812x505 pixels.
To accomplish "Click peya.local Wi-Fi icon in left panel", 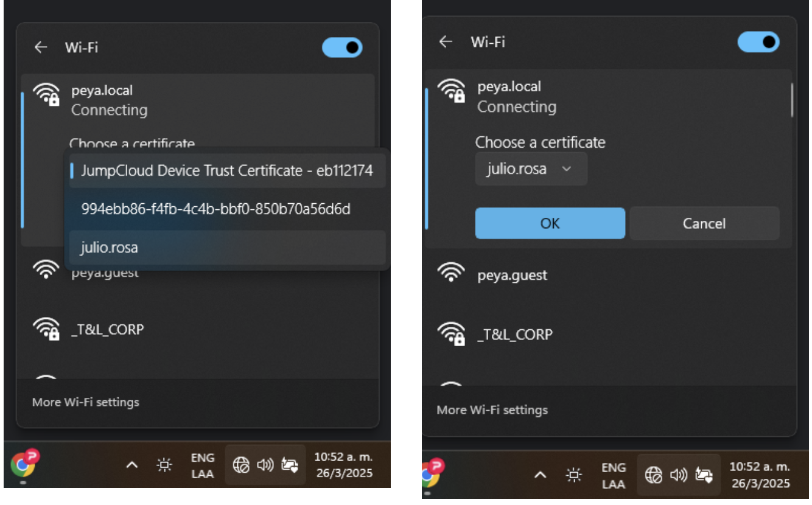I will 47,94.
